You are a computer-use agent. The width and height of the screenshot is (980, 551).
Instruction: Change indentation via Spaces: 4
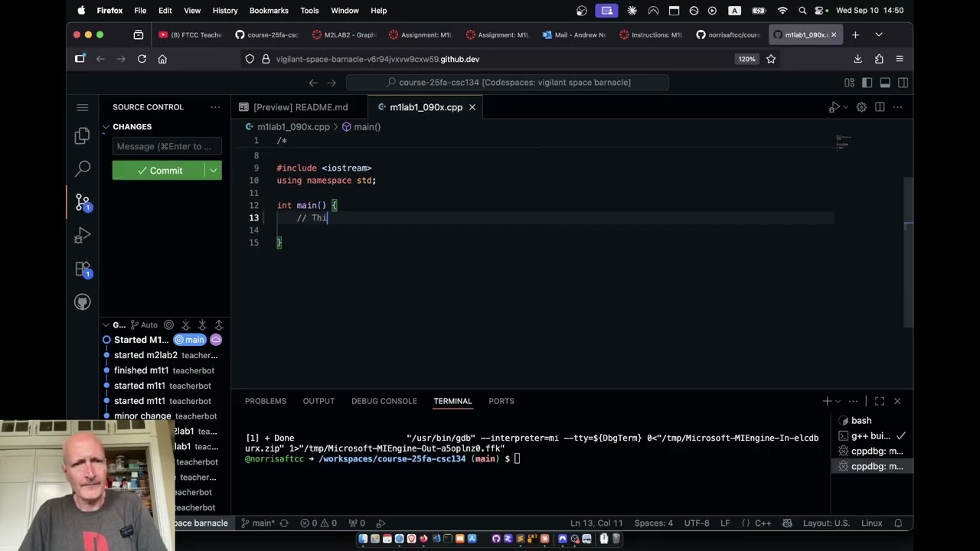tap(654, 523)
